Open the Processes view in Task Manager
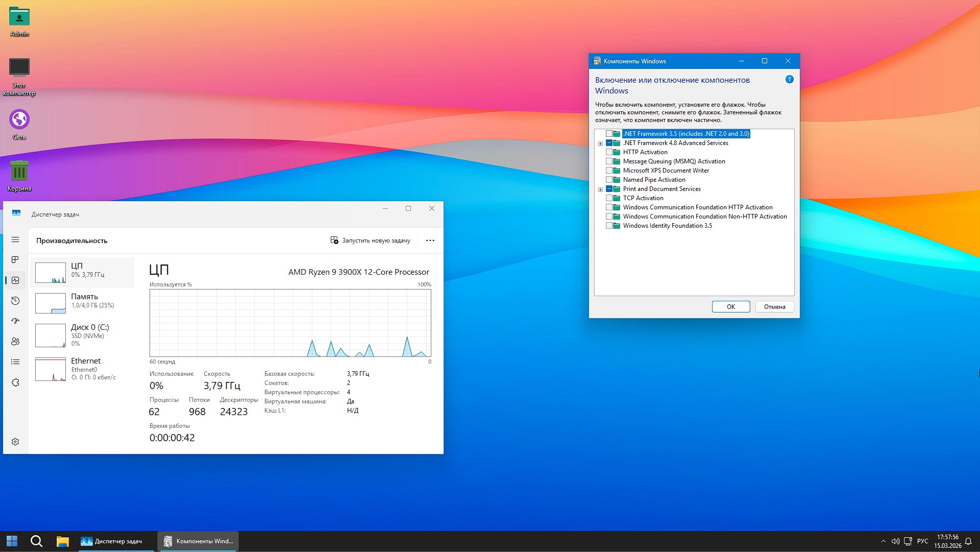Image resolution: width=980 pixels, height=552 pixels. [15, 259]
